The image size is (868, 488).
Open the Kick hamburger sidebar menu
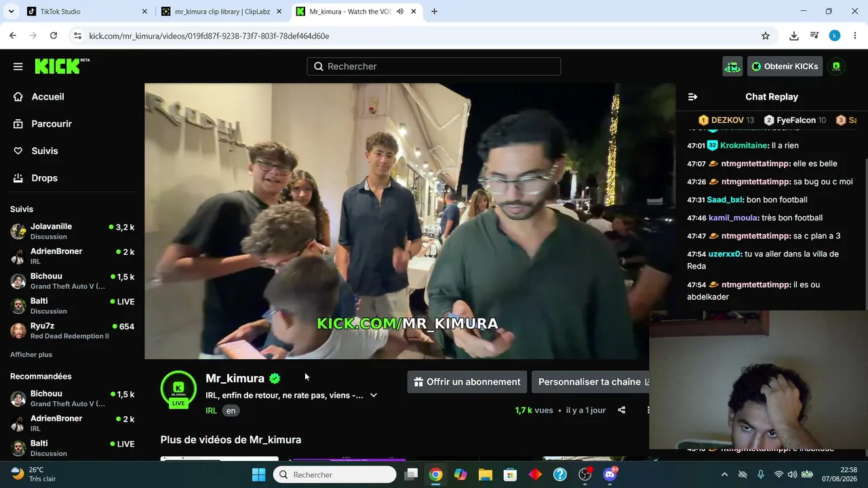[x=18, y=66]
